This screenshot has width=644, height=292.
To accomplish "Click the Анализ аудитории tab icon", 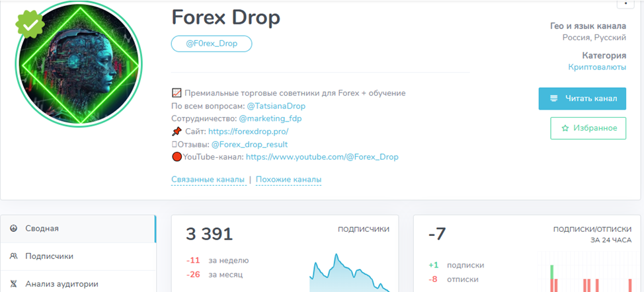I will 13,284.
